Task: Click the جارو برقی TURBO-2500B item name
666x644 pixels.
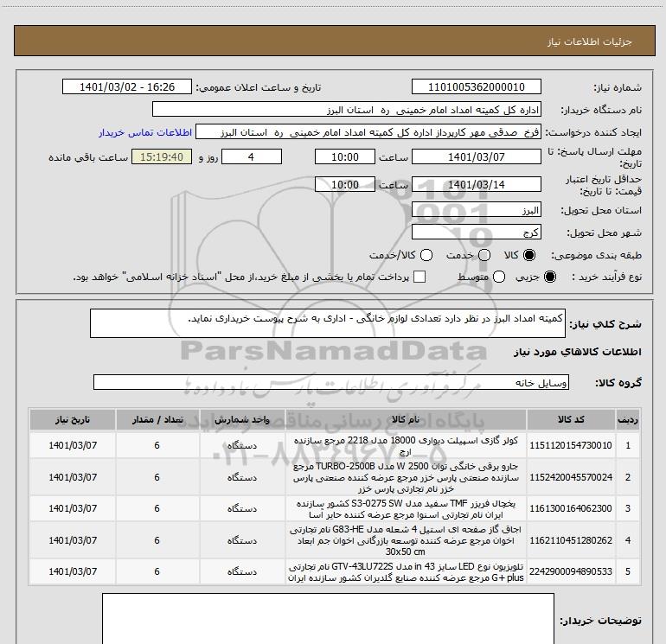Action: pos(406,477)
